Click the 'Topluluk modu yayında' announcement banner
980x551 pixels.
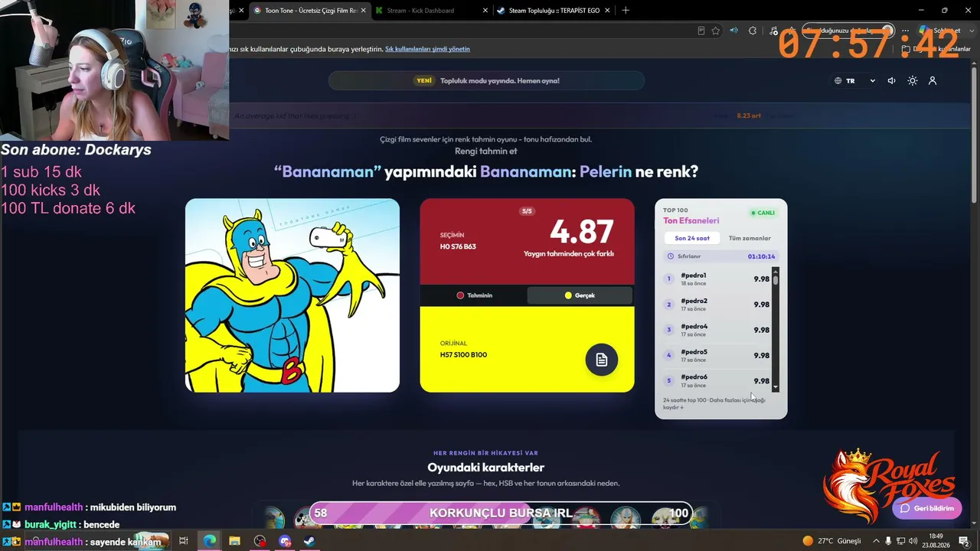[x=486, y=80]
